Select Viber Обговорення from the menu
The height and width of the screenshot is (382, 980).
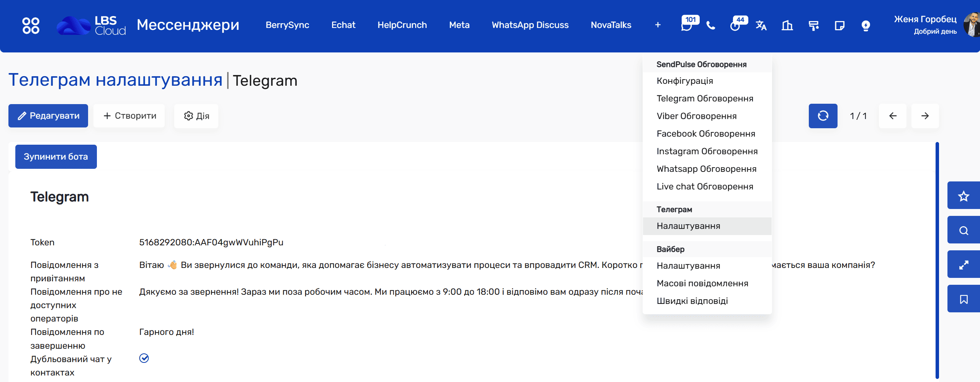696,116
